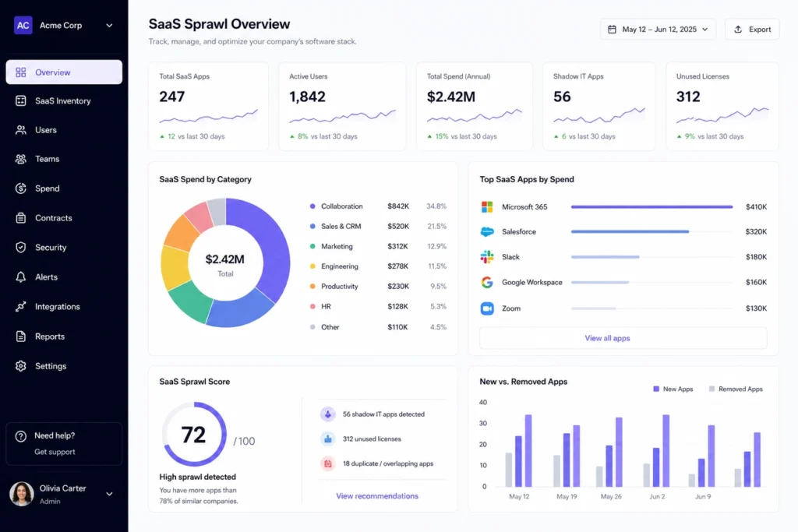Click the Export button

point(752,30)
